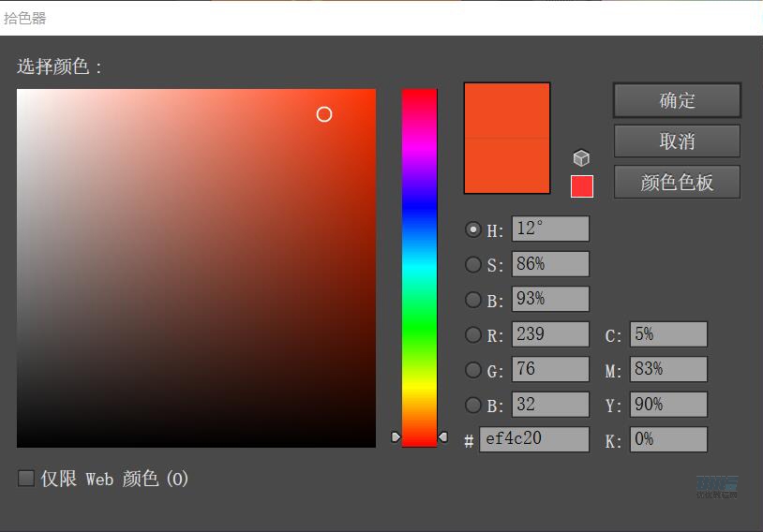This screenshot has width=763, height=532.
Task: Click the green area of the hue spectrum bar
Action: point(419,326)
